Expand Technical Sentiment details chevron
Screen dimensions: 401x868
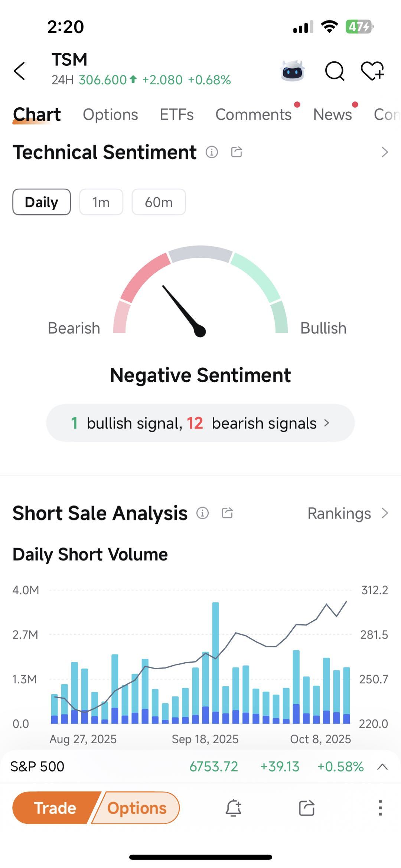[x=385, y=152]
